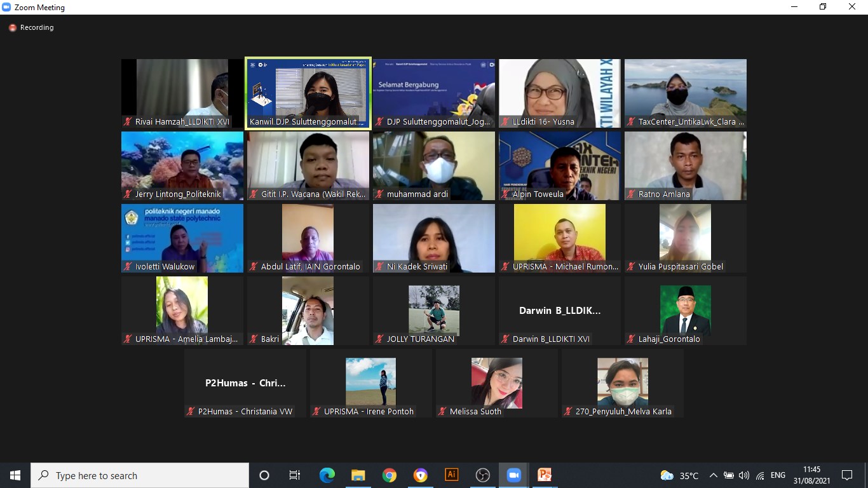The height and width of the screenshot is (488, 868).
Task: Click the red Recording indicator icon
Action: (12, 28)
